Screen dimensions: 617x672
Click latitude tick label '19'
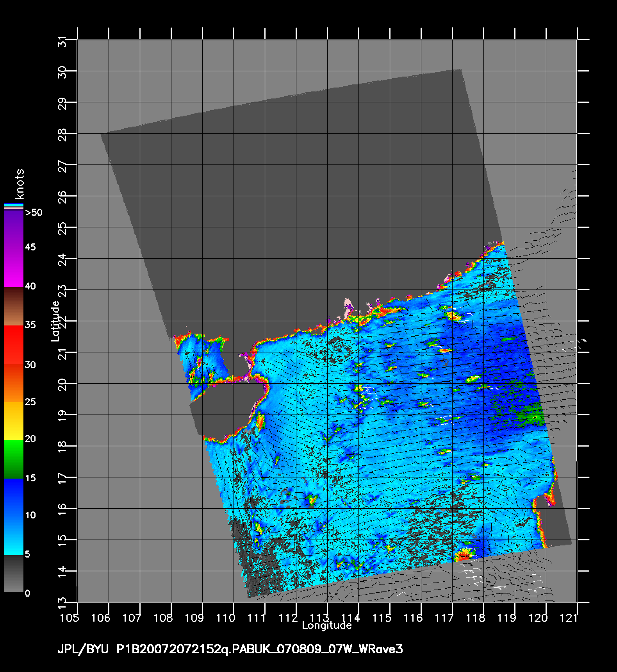tap(62, 416)
